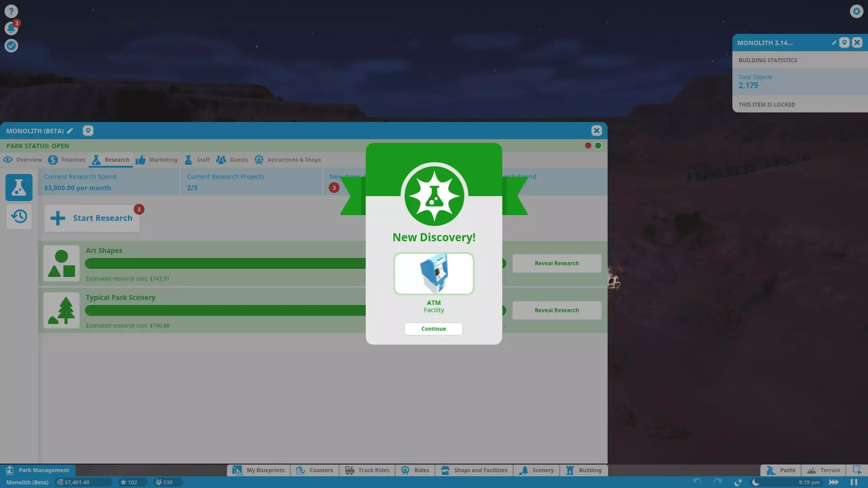
Task: Set park status to closed with red dot
Action: (588, 145)
